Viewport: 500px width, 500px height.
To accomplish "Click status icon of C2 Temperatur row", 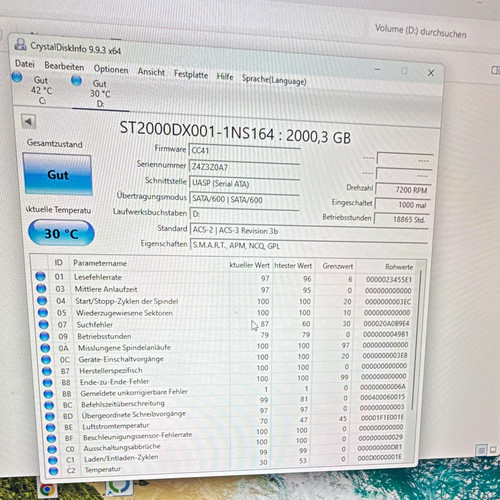I will pos(53,471).
